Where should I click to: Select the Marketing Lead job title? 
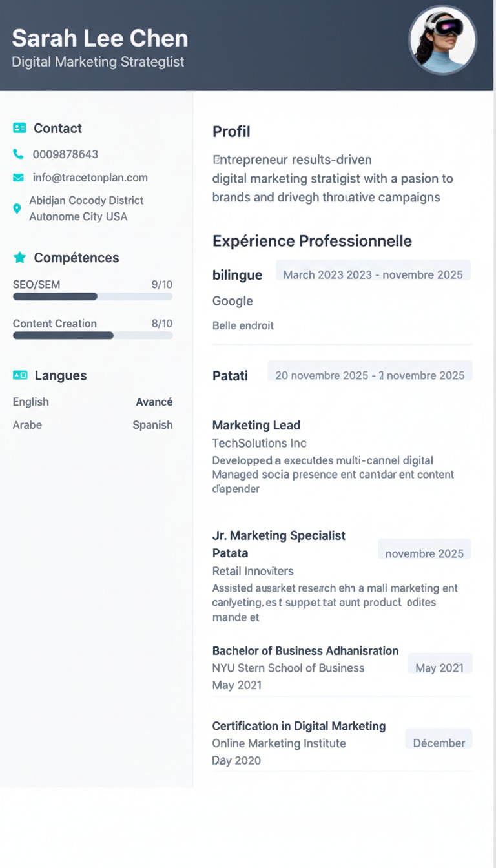(x=256, y=425)
